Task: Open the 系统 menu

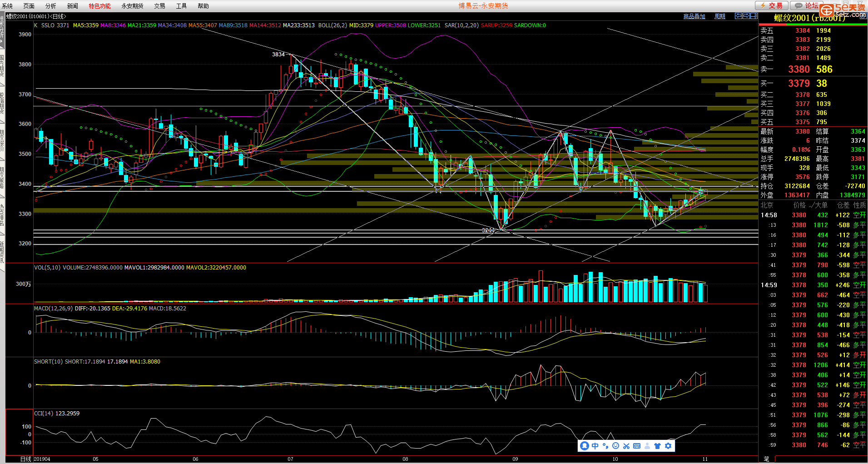Action: tap(8, 6)
